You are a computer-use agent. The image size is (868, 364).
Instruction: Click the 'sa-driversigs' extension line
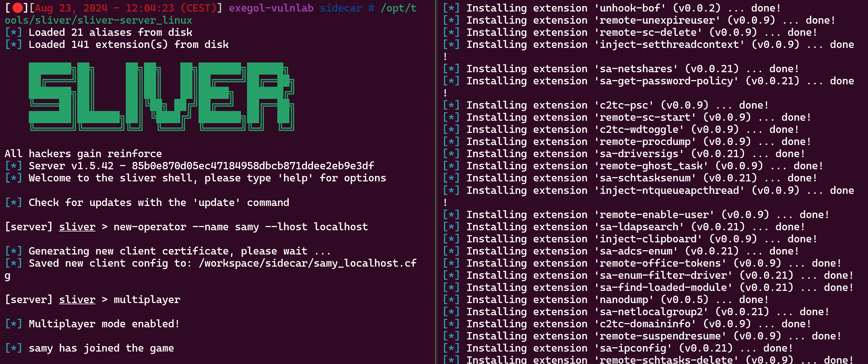tap(624, 154)
